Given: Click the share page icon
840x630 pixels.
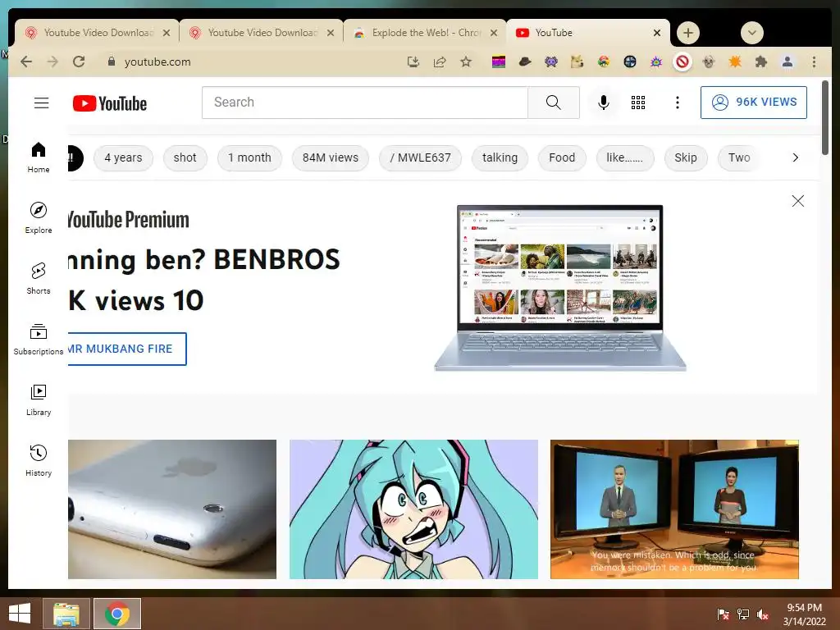Looking at the screenshot, I should point(440,62).
